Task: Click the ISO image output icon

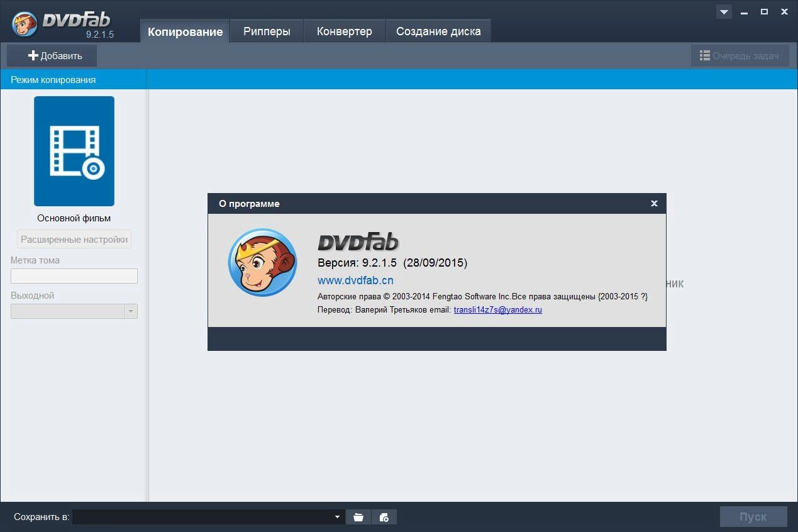Action: pos(384,517)
